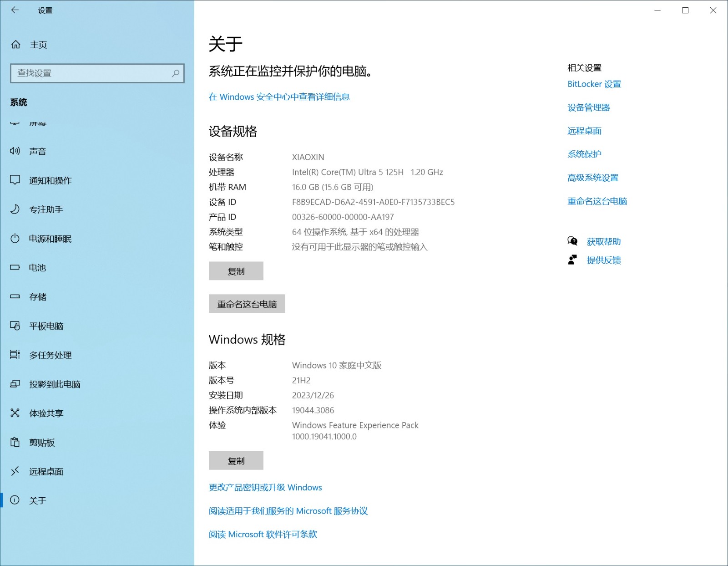This screenshot has width=728, height=566.
Task: Select 投影到此电脑 label in sidebar
Action: [x=55, y=384]
